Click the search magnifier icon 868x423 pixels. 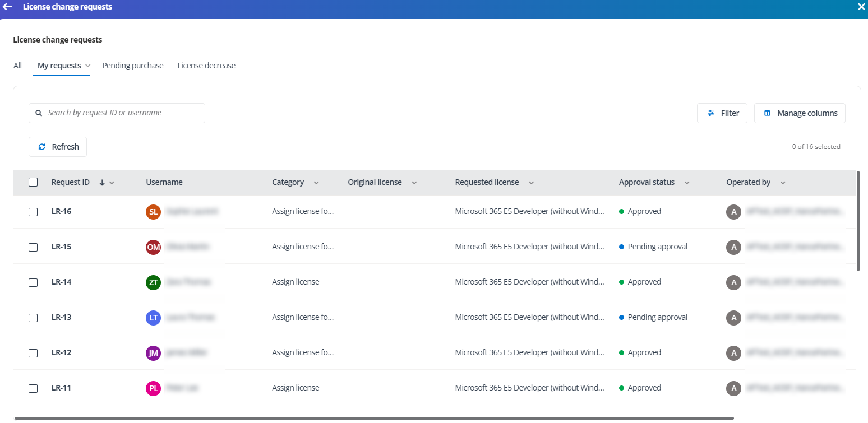[39, 113]
